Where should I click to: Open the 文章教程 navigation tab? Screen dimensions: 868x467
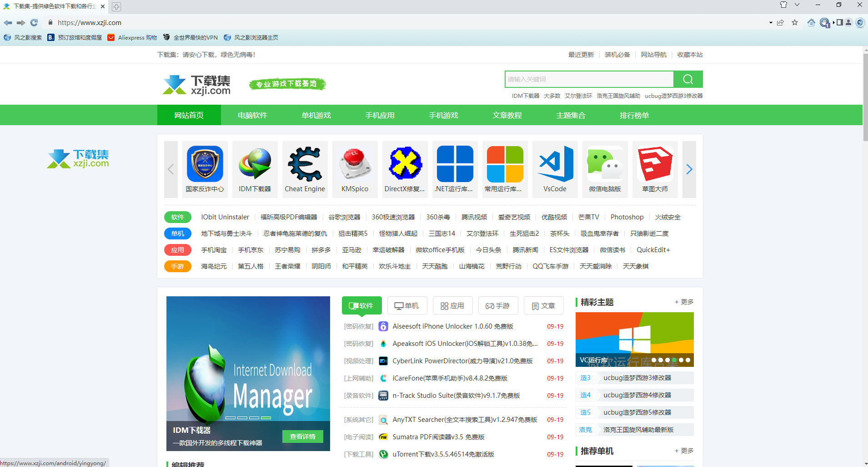point(507,115)
